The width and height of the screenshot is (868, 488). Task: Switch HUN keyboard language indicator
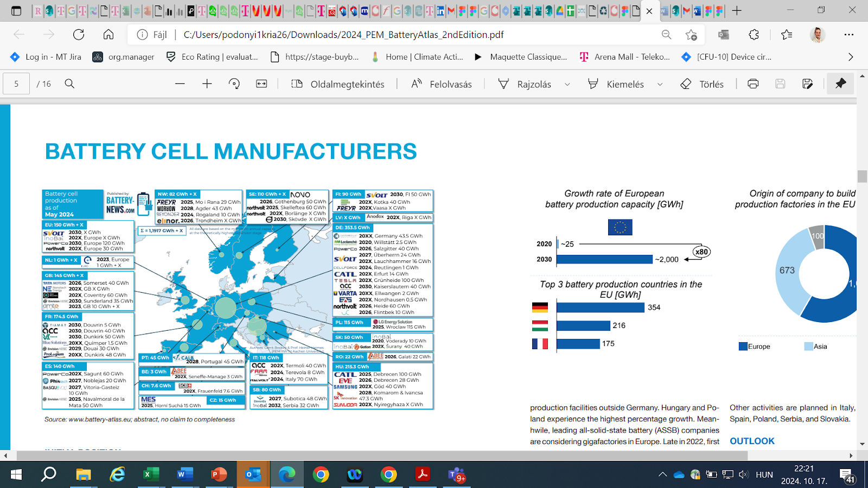coord(764,475)
